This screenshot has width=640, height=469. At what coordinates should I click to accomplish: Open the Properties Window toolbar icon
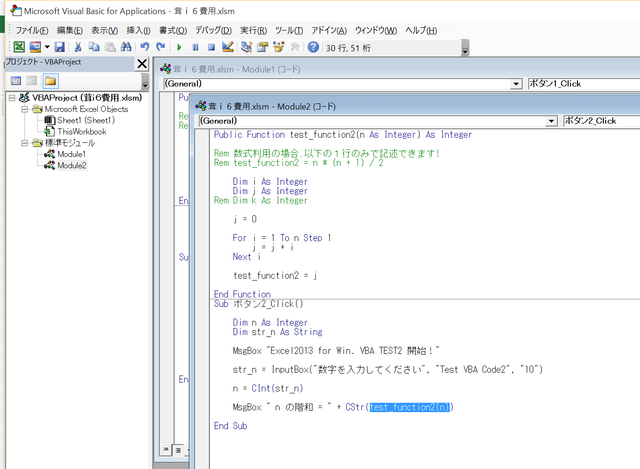click(262, 47)
